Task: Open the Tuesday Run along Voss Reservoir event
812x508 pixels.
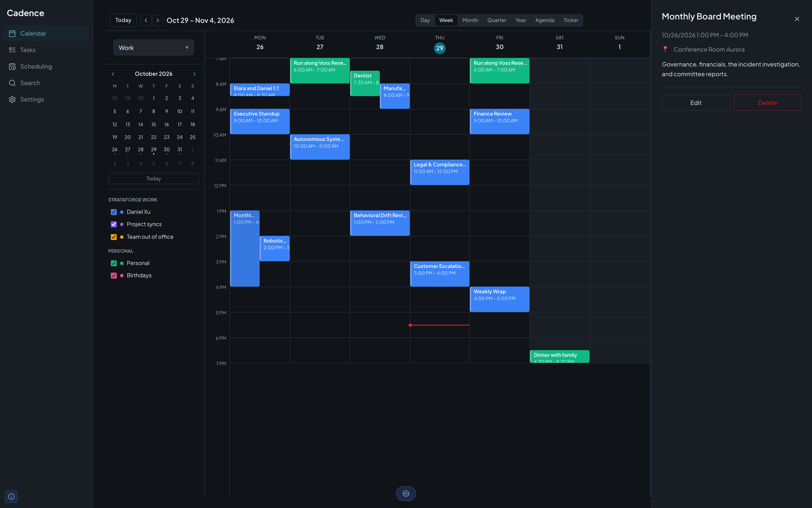Action: pos(320,71)
